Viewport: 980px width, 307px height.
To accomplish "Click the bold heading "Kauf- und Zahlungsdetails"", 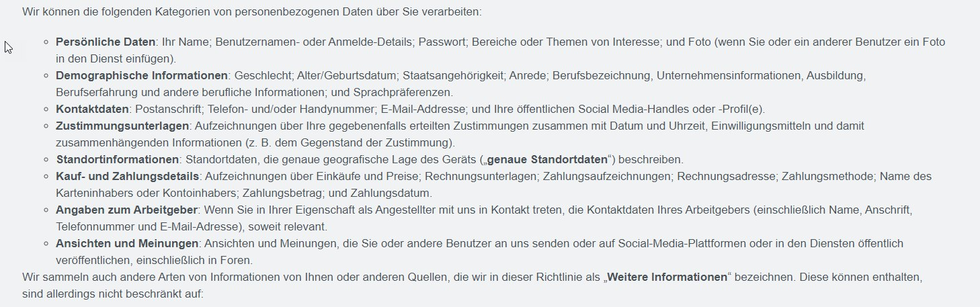I will click(127, 176).
